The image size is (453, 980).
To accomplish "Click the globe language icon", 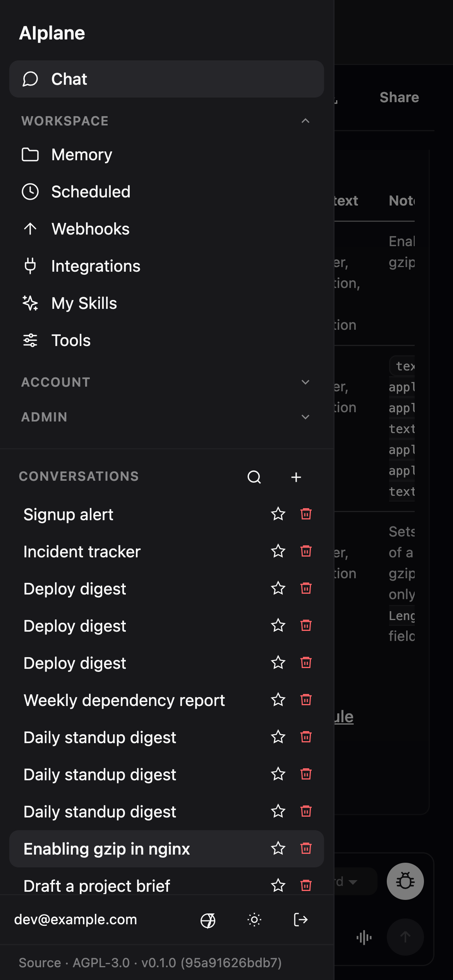I will point(208,920).
